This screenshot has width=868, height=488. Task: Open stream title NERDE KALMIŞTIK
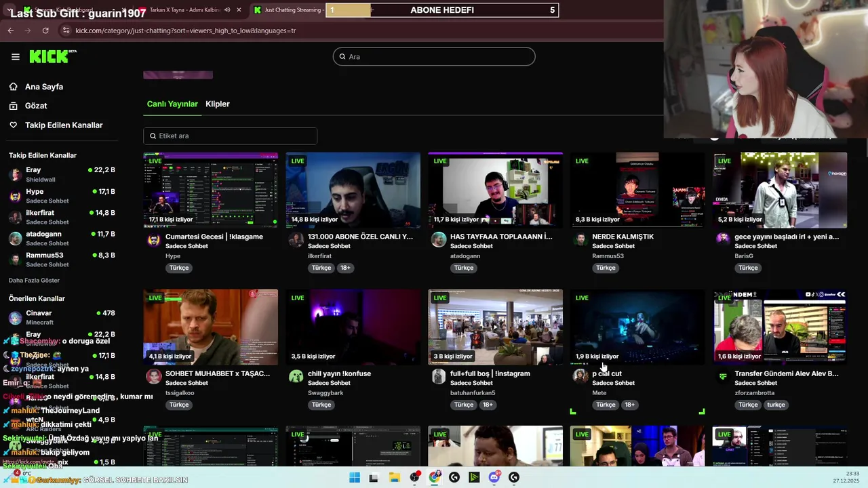[x=623, y=237]
